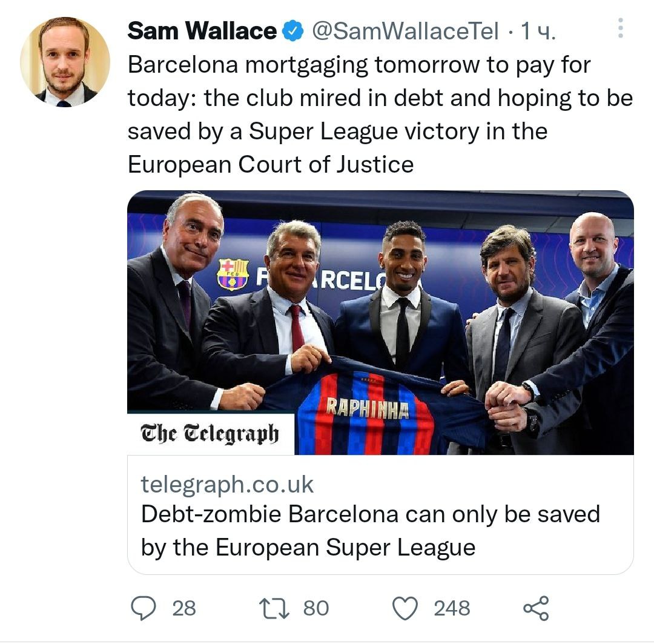654x644 pixels.
Task: Click the tweet text about Barcelona mortgaging tomorrow
Action: click(x=380, y=115)
